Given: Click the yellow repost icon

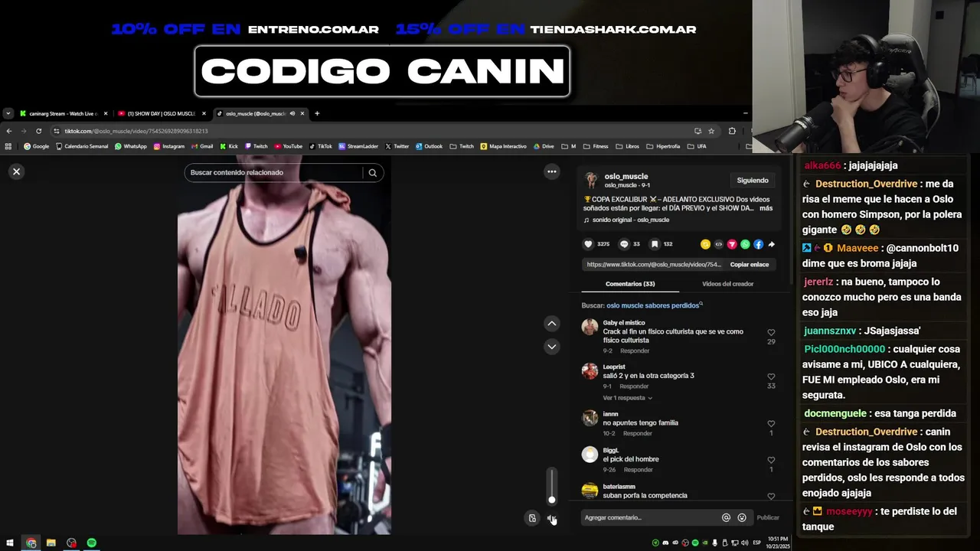Looking at the screenshot, I should (705, 244).
